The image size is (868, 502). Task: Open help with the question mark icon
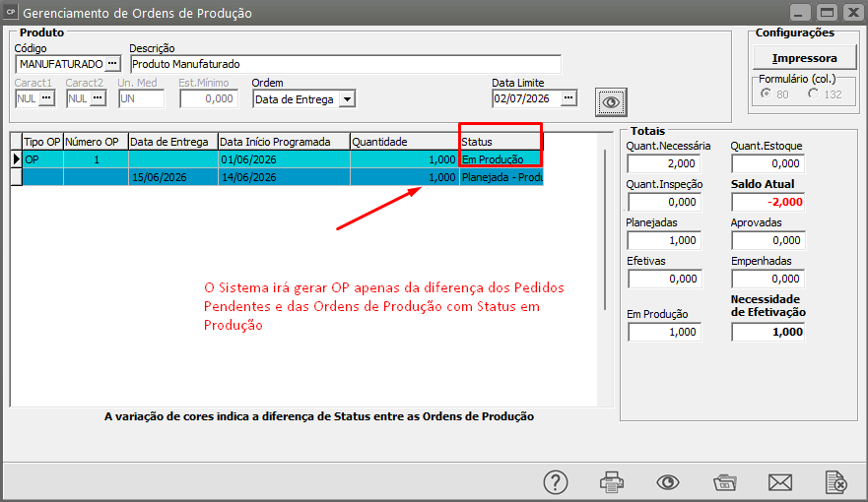(x=556, y=482)
